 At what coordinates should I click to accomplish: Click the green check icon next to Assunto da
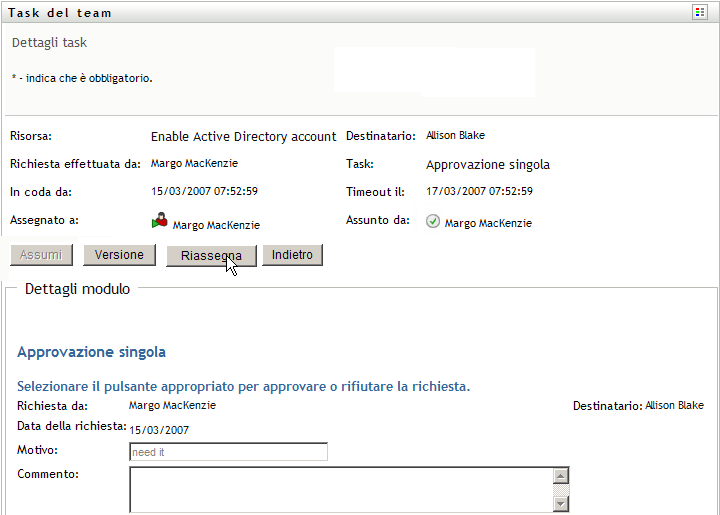pos(433,222)
